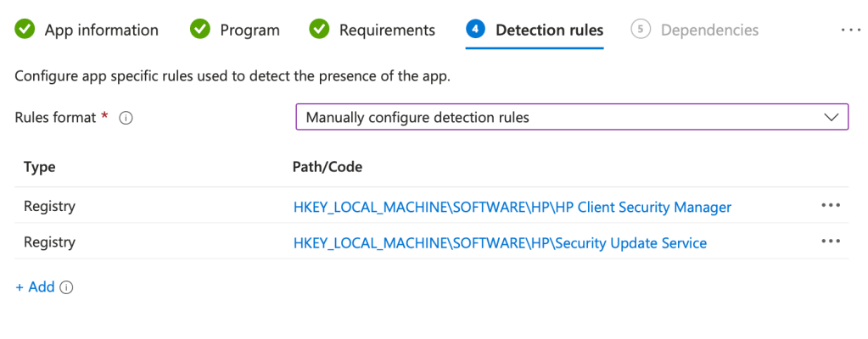Select the Dependencies tab
This screenshot has height=339, width=868.
point(709,30)
